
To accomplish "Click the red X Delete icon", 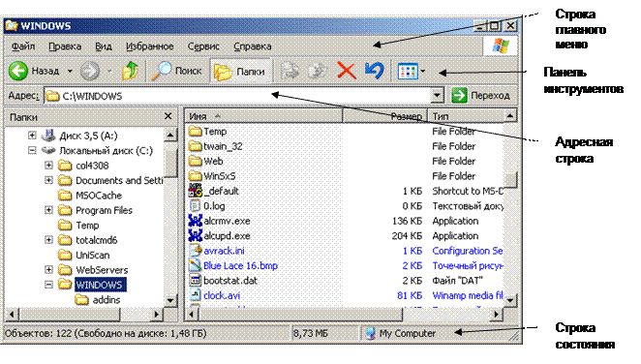I will coord(347,71).
